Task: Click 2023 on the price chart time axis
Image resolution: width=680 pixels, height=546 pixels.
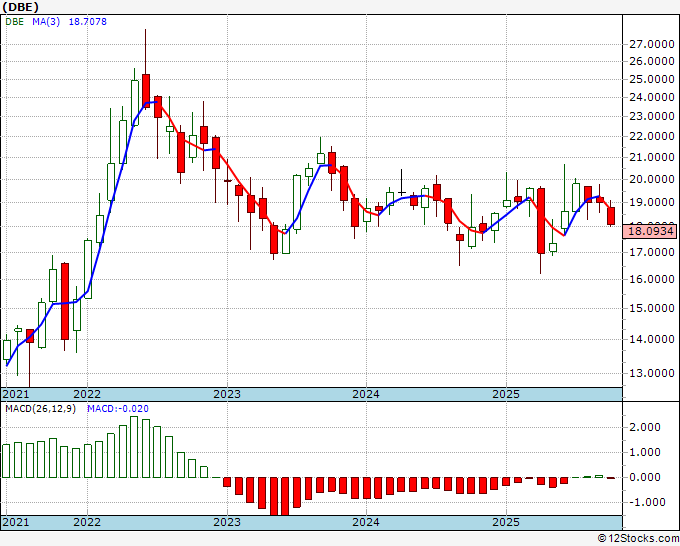Action: coord(227,394)
